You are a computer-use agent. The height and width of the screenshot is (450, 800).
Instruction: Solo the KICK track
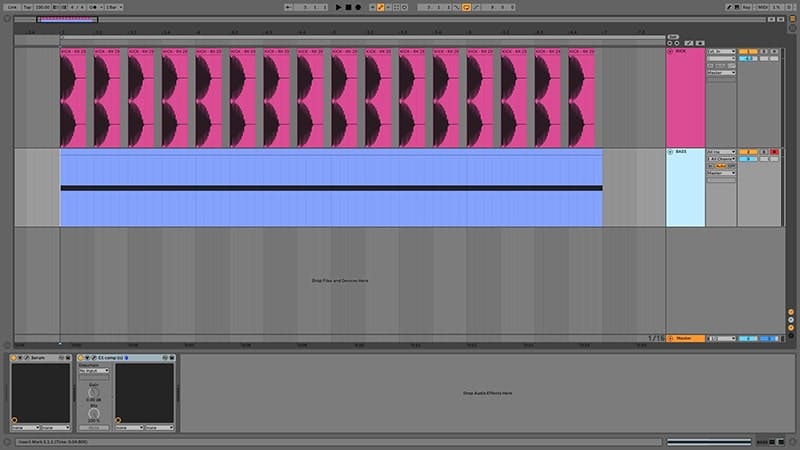point(764,52)
